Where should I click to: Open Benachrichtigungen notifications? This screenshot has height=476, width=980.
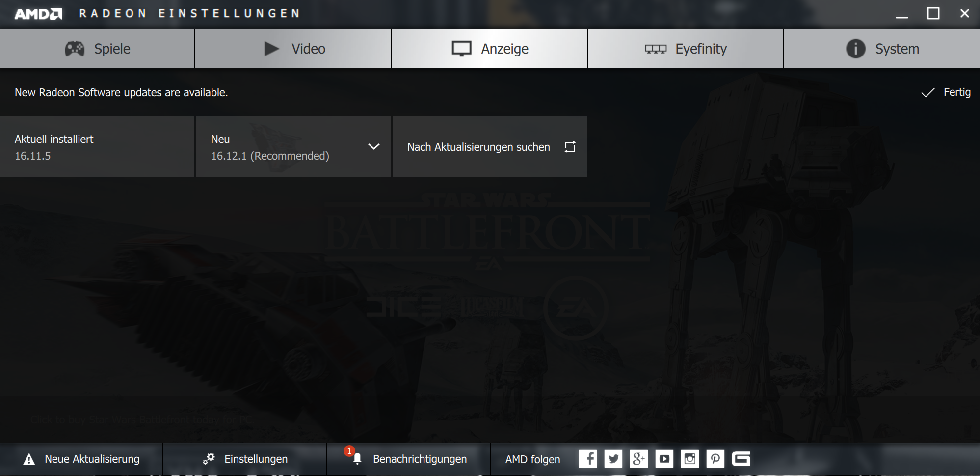coord(408,459)
